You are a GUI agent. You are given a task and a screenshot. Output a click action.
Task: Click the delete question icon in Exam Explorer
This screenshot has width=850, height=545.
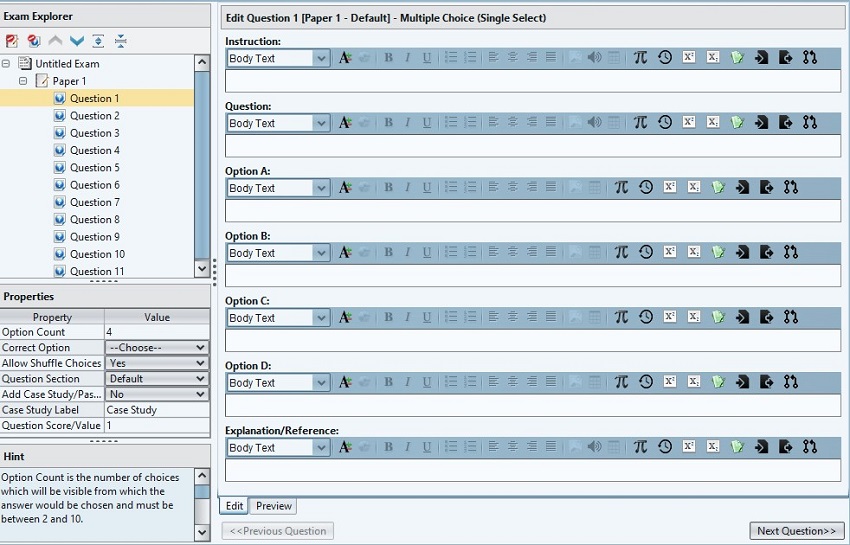(34, 41)
